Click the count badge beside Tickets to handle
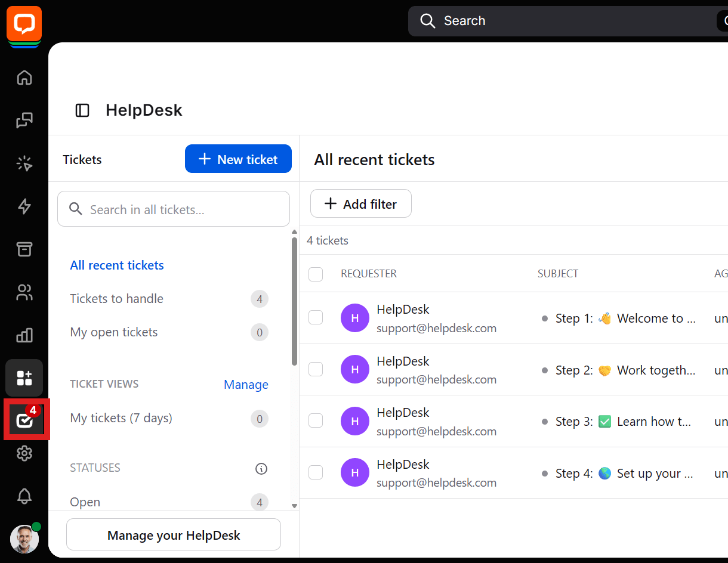The width and height of the screenshot is (728, 563). [260, 299]
